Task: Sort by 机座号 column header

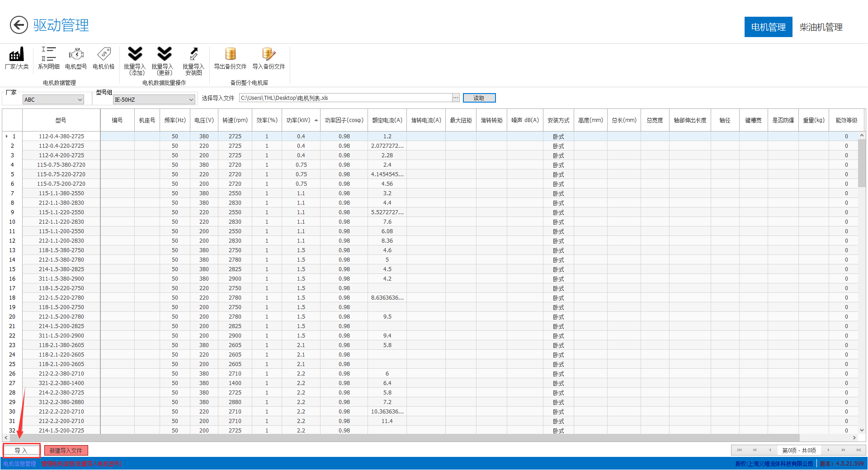Action: (147, 120)
